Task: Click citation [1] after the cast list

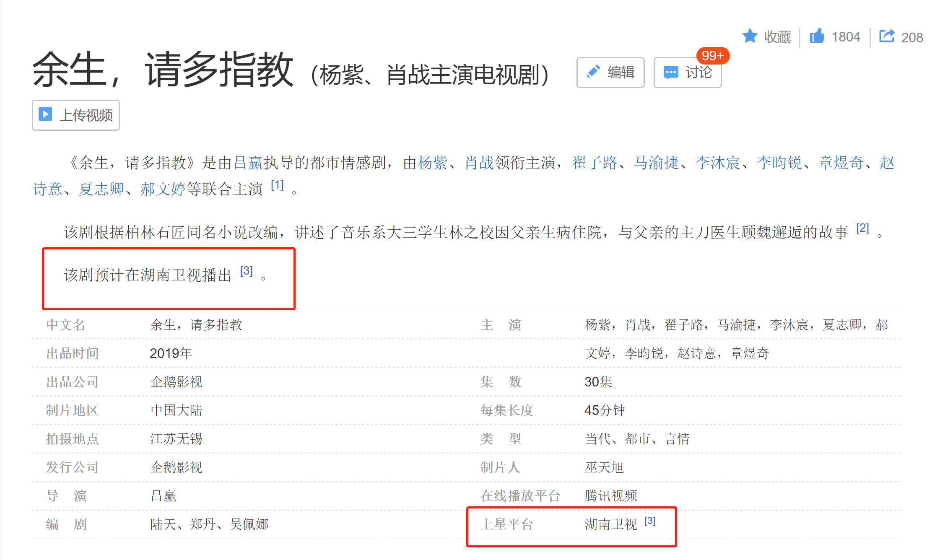Action: pyautogui.click(x=278, y=184)
